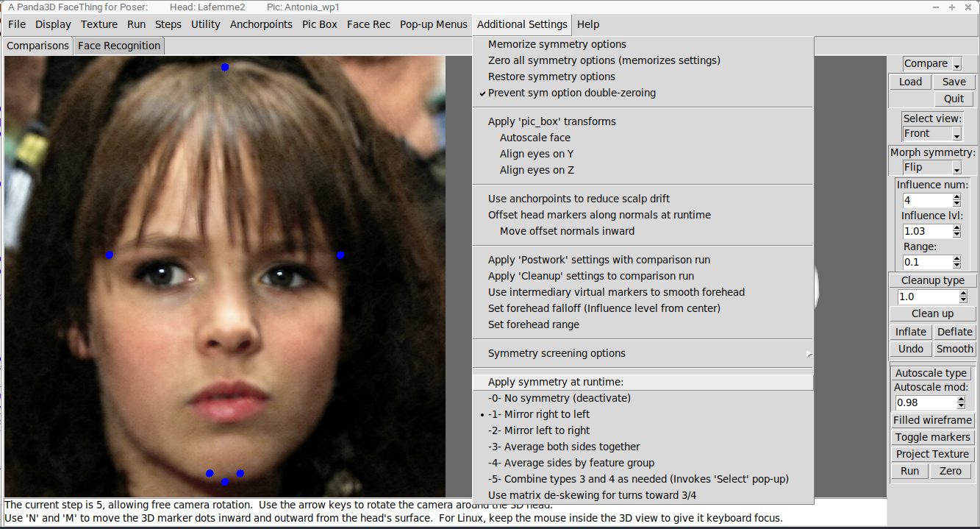
Task: Choose '-1- Mirror right to left' symmetry
Action: click(643, 414)
